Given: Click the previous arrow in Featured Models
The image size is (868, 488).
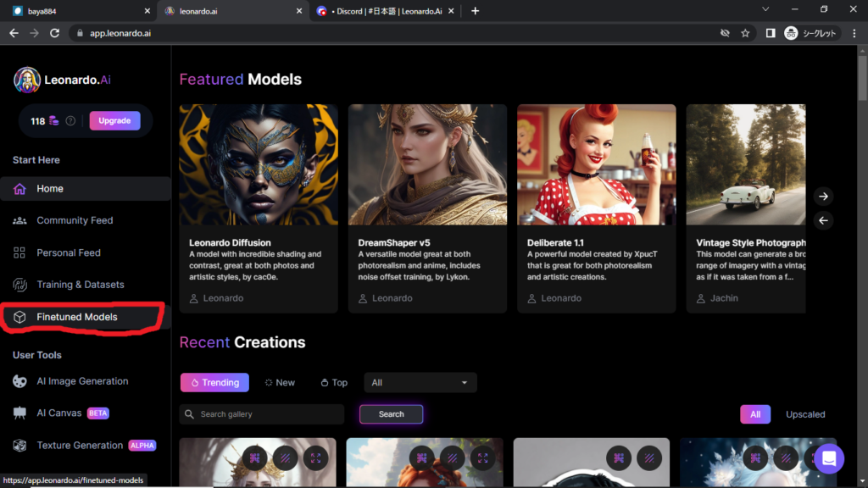Looking at the screenshot, I should [822, 220].
